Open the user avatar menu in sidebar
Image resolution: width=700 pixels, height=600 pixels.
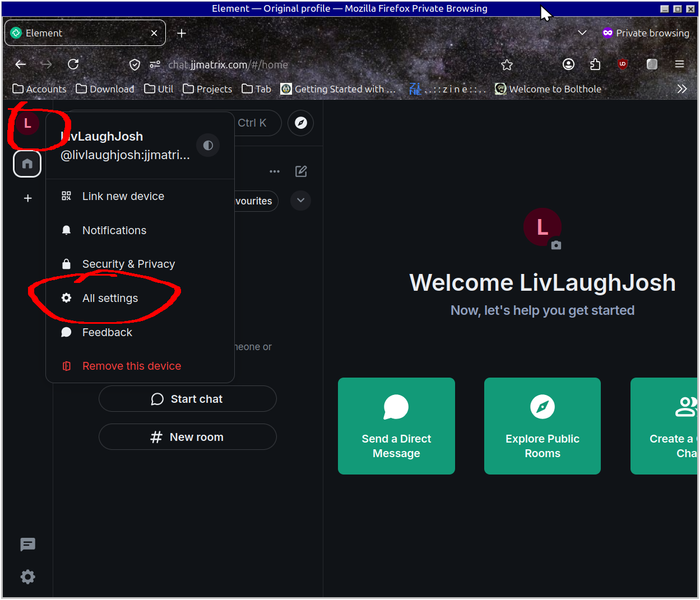[27, 123]
